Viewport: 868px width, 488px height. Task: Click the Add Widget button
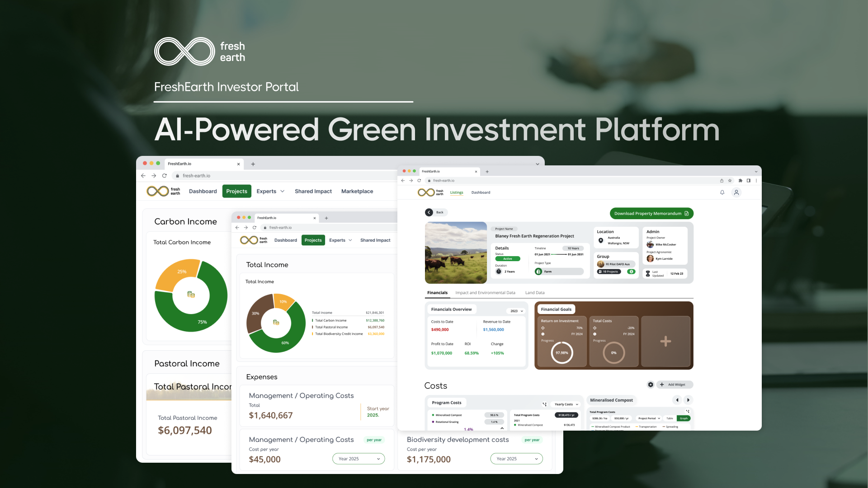(x=675, y=385)
